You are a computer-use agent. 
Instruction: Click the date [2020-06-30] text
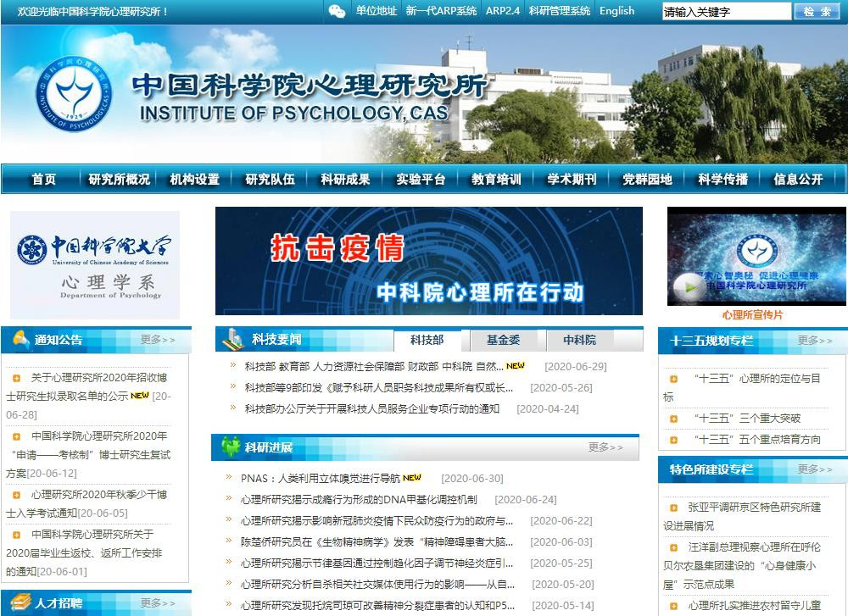pyautogui.click(x=472, y=478)
